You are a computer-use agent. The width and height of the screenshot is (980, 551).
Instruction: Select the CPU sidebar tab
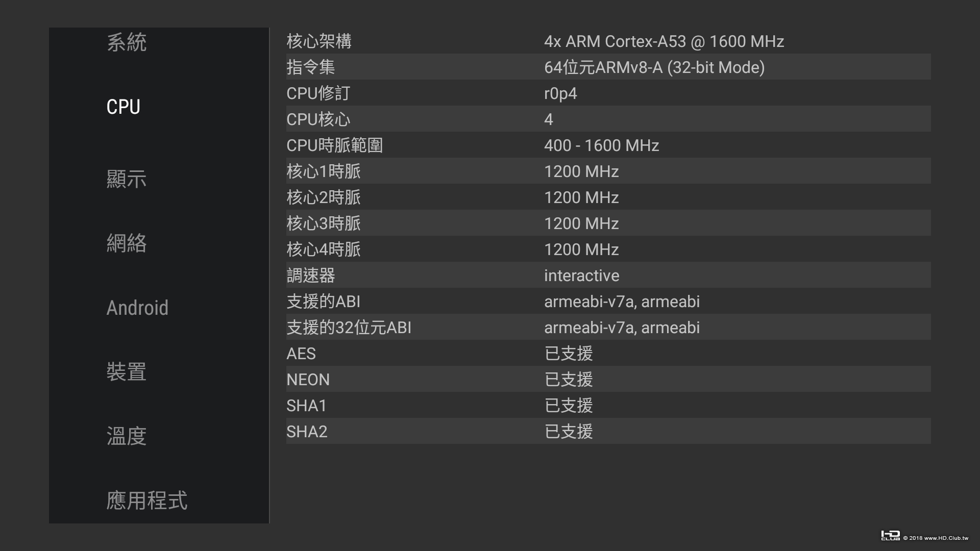tap(124, 107)
